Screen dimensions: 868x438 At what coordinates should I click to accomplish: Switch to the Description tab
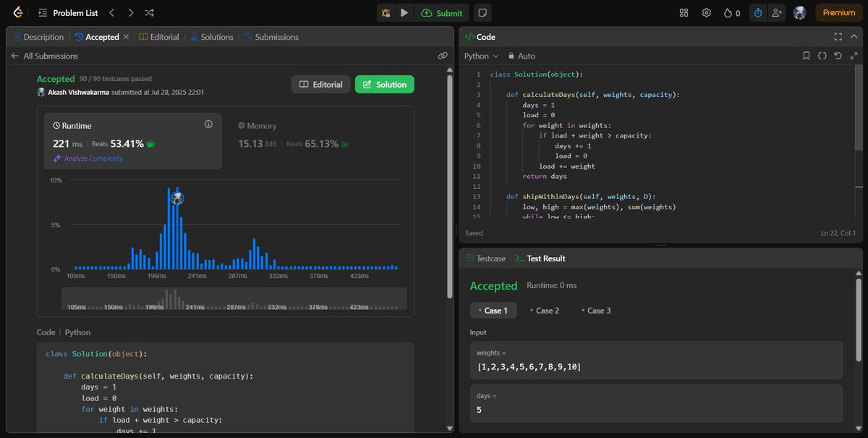[39, 37]
